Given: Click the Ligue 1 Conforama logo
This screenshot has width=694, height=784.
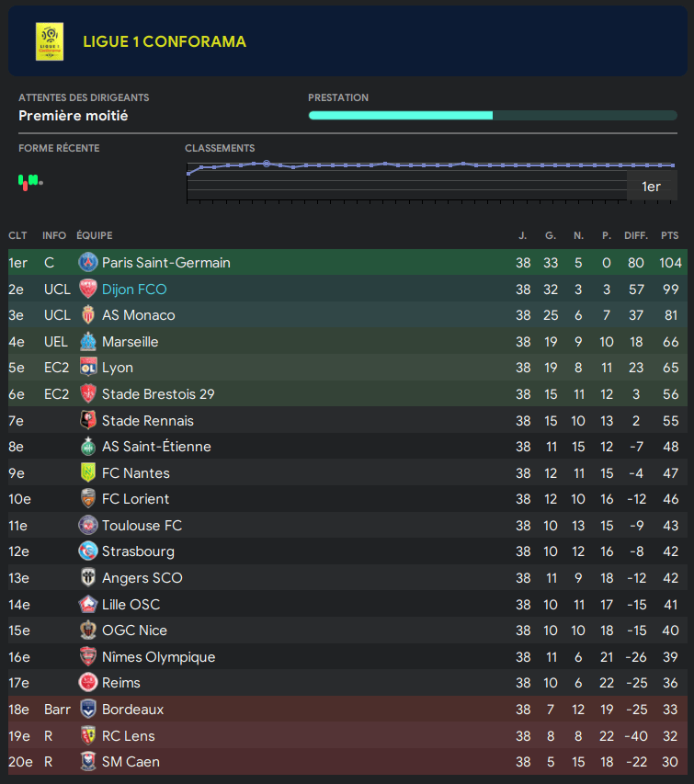Looking at the screenshot, I should (49, 41).
